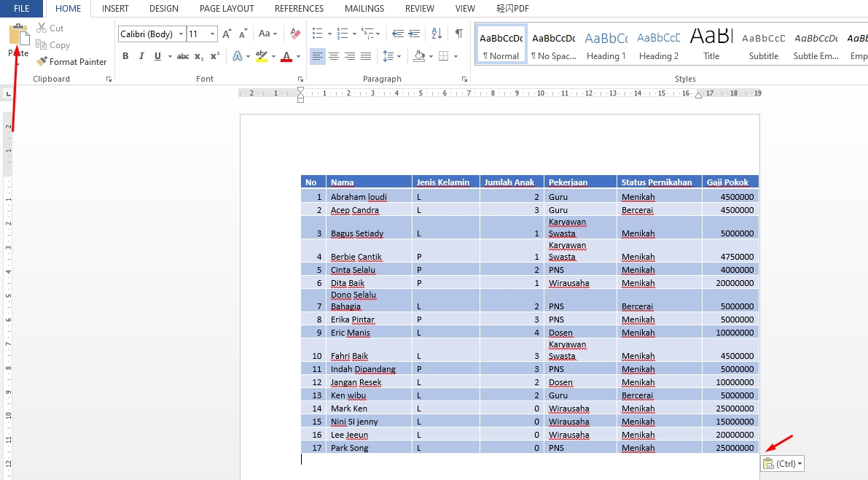Apply subscript formatting
The width and height of the screenshot is (868, 480).
pos(199,56)
